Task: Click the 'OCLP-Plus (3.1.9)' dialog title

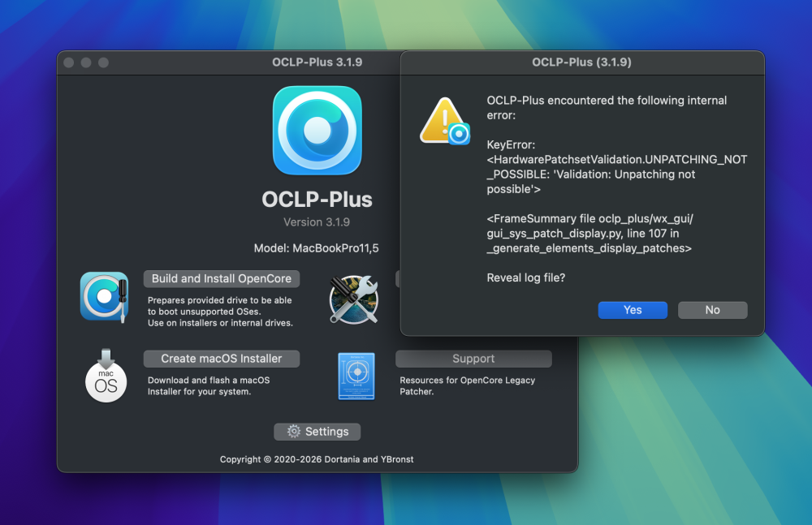Action: (x=581, y=62)
